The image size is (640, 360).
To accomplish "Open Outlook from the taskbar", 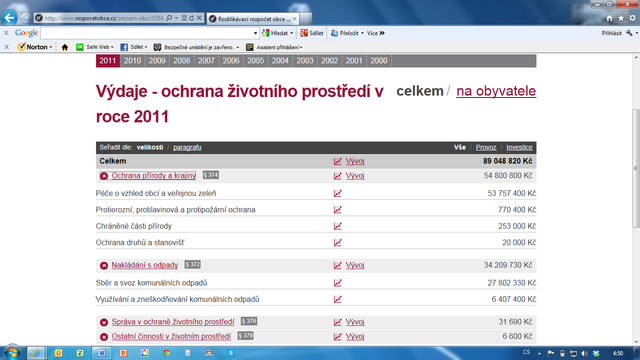I will (x=58, y=353).
